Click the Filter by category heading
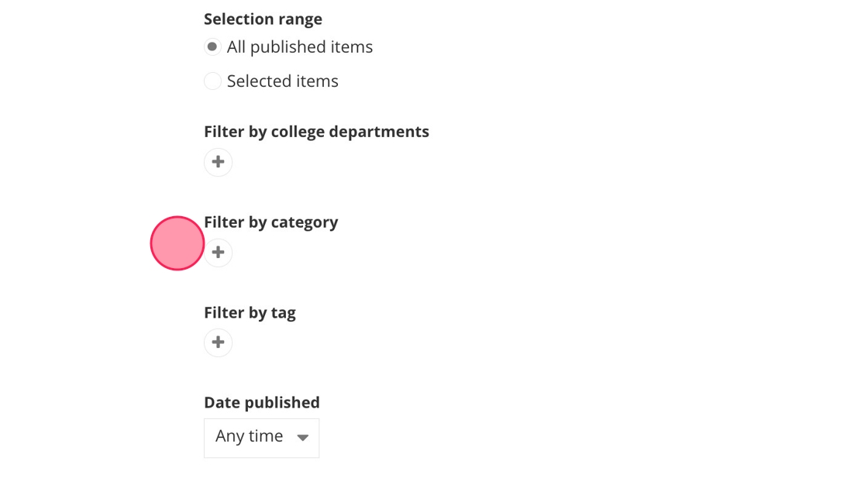868x485 pixels. pos(270,222)
